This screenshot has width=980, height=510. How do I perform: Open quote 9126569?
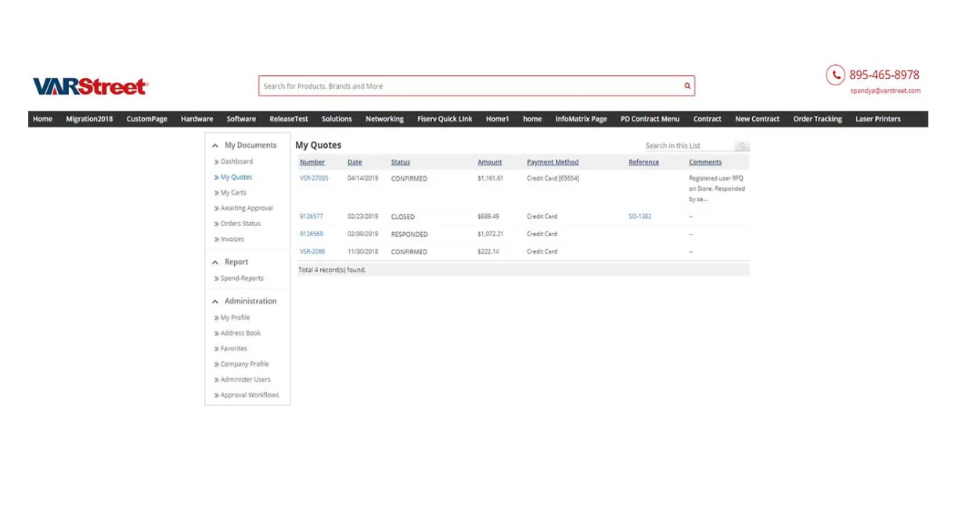[311, 234]
